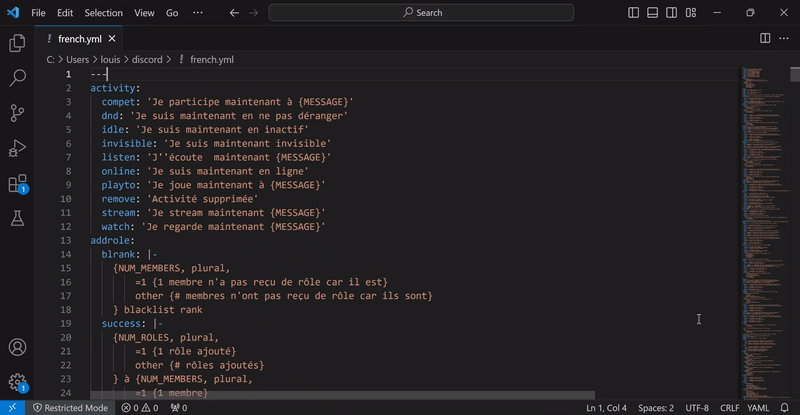Click the vertical scrollbar thumb
Screen dimensions: 800x415
pyautogui.click(x=795, y=74)
